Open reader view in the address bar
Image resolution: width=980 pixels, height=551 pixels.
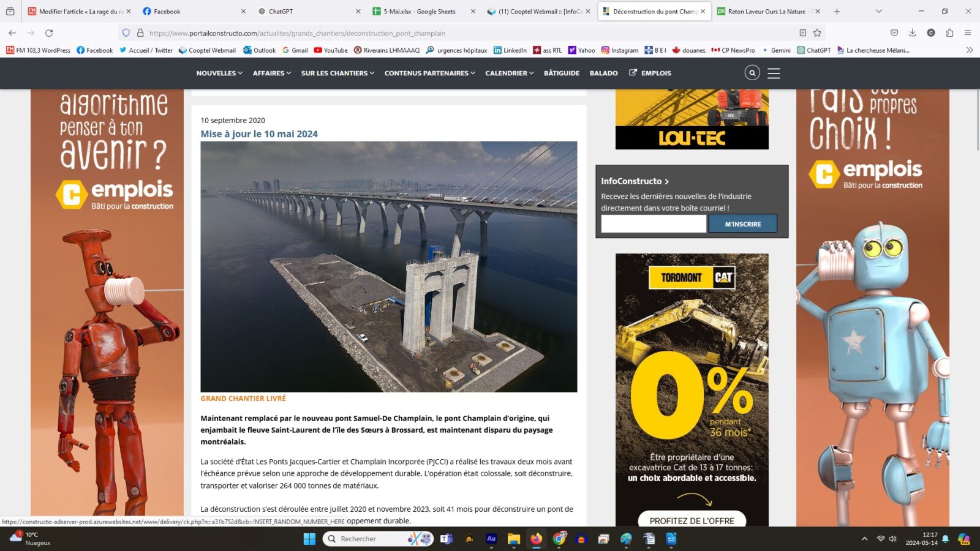pos(802,32)
